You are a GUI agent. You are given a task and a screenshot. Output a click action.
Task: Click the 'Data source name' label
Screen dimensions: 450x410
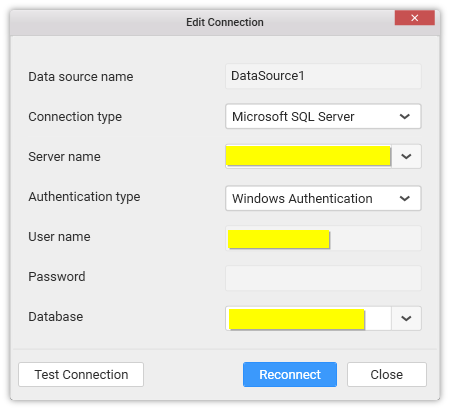[81, 77]
